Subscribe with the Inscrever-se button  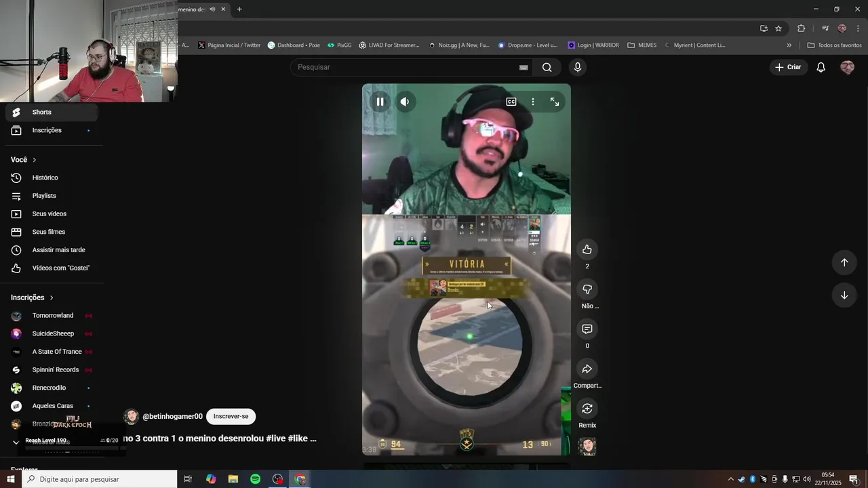coord(231,416)
